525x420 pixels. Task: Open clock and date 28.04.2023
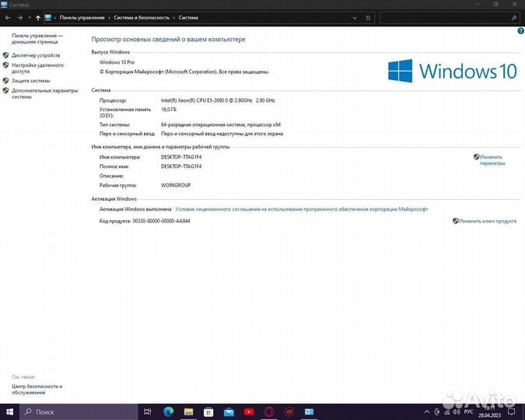pos(489,411)
